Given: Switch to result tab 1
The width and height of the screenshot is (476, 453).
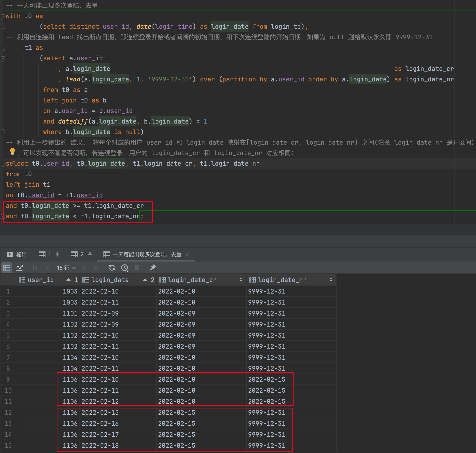Looking at the screenshot, I should click(45, 254).
